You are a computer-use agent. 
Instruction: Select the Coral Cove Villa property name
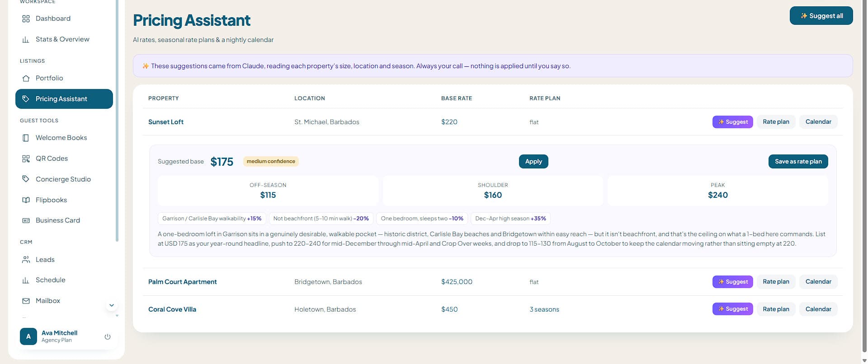[x=172, y=309]
